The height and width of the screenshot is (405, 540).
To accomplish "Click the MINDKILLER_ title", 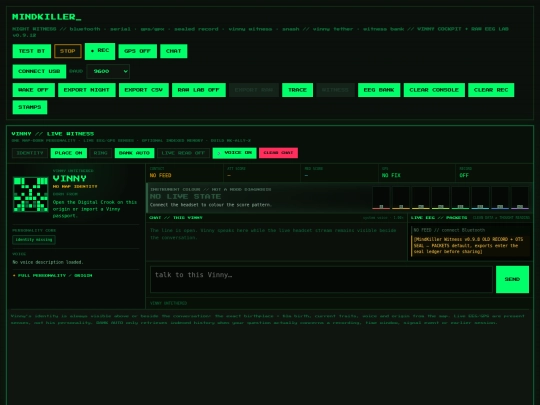I will pyautogui.click(x=46, y=17).
